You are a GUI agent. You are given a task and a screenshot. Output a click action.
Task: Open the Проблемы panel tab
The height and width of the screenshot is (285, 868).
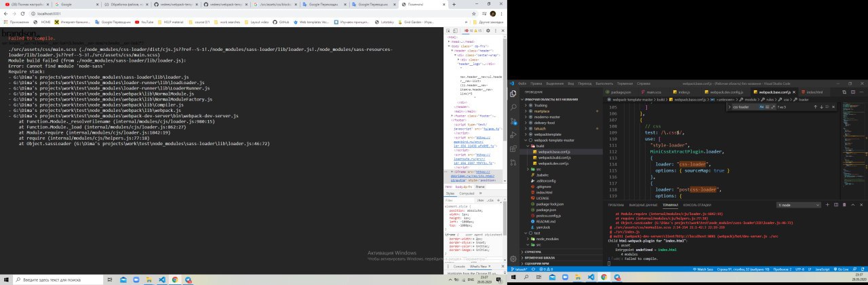click(x=616, y=205)
